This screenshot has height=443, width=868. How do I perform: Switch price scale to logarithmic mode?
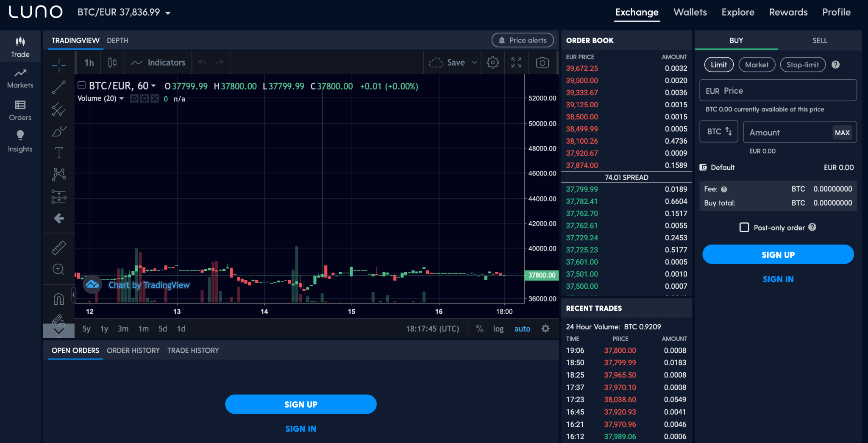[498, 329]
